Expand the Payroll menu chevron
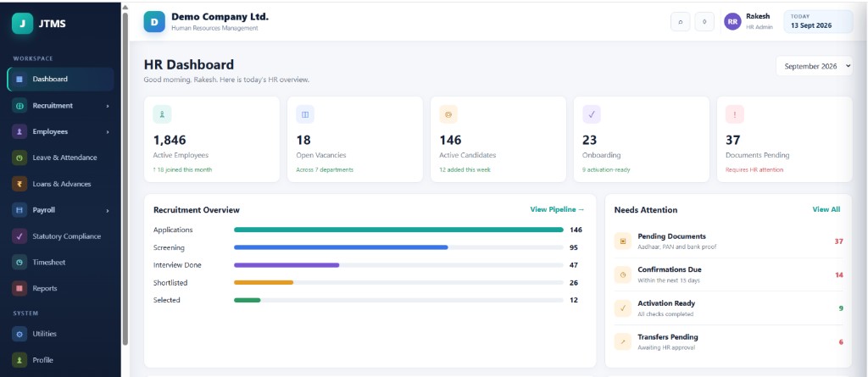The width and height of the screenshot is (868, 377). pyautogui.click(x=108, y=210)
